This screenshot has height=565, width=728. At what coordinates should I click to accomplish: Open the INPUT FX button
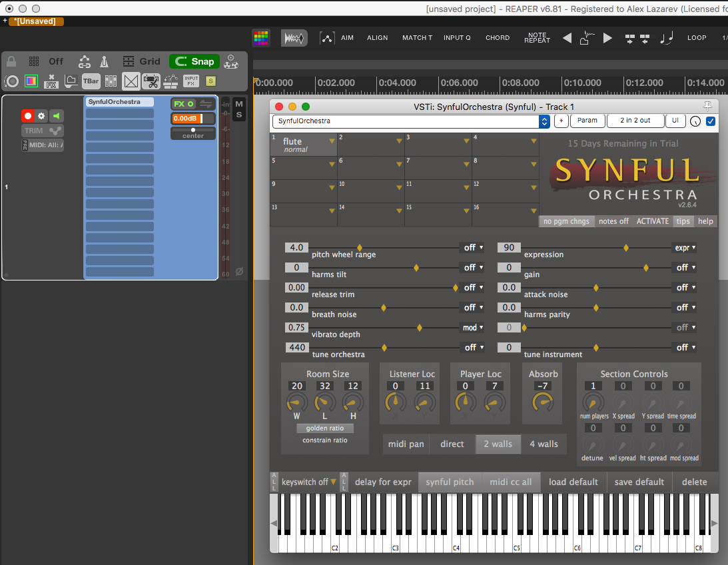pyautogui.click(x=191, y=81)
